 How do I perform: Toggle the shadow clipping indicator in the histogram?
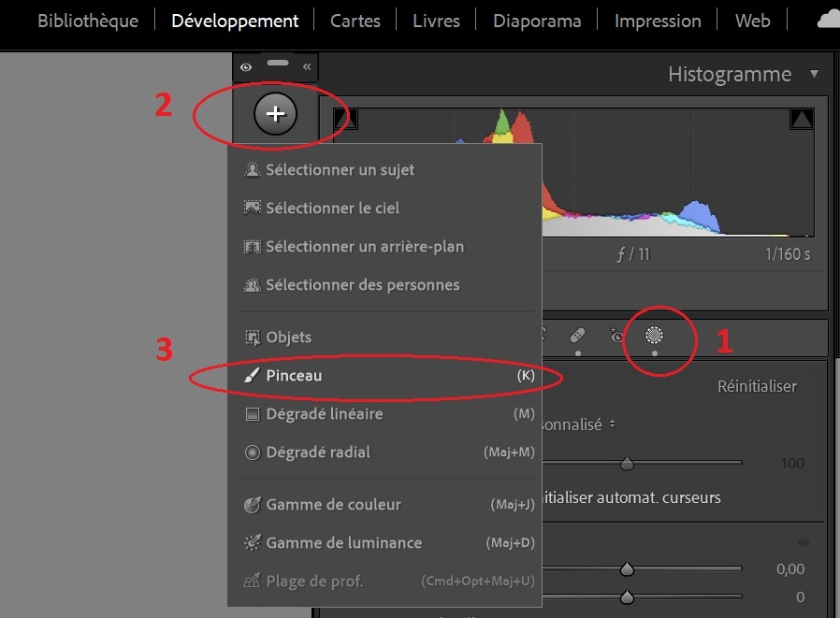click(344, 119)
